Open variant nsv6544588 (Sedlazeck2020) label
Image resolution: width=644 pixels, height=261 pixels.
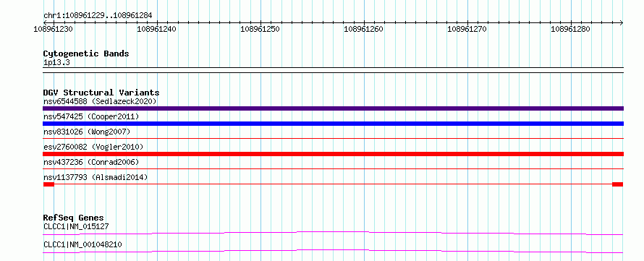(100, 101)
